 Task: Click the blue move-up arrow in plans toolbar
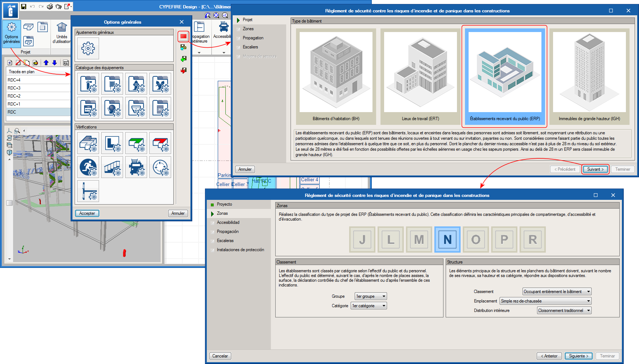[x=46, y=63]
